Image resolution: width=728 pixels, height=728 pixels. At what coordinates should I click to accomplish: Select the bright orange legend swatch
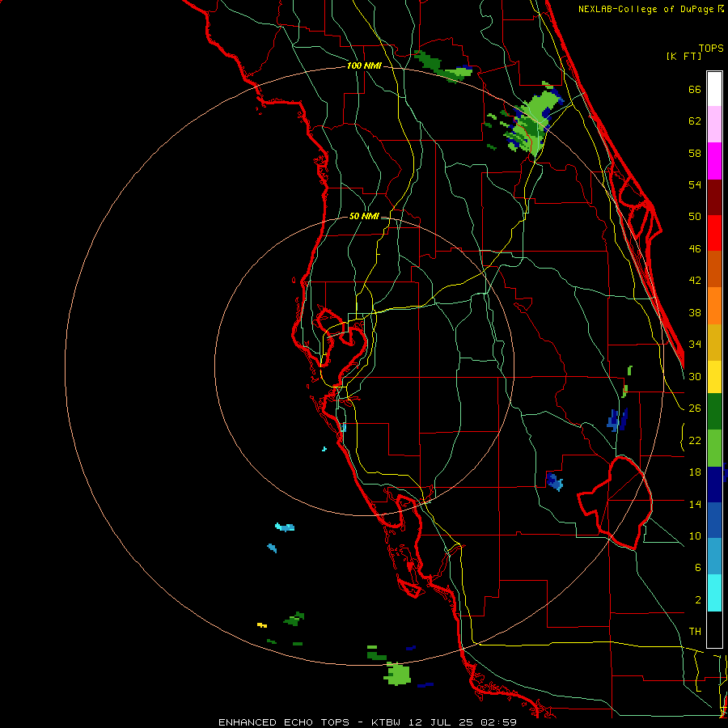pos(714,306)
